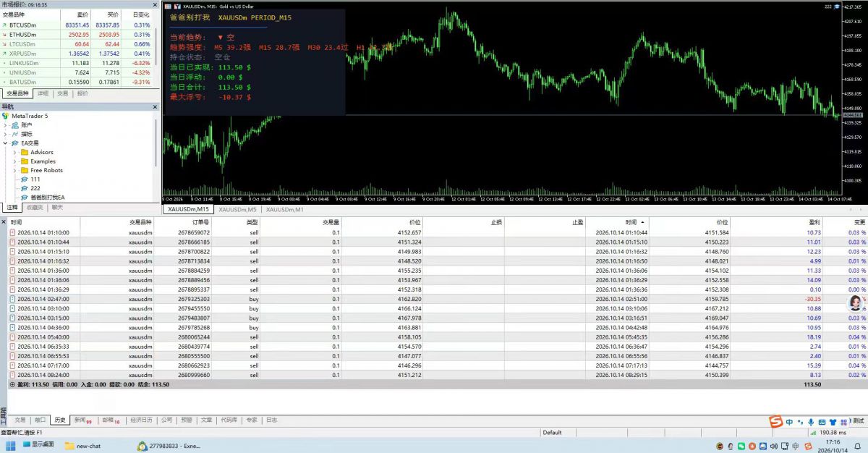The image size is (868, 453).
Task: Close the 市场报价 market watch panel
Action: pyautogui.click(x=155, y=4)
